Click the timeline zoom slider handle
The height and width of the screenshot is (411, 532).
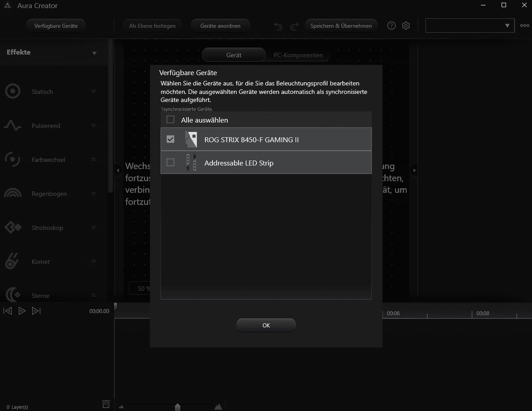point(178,407)
